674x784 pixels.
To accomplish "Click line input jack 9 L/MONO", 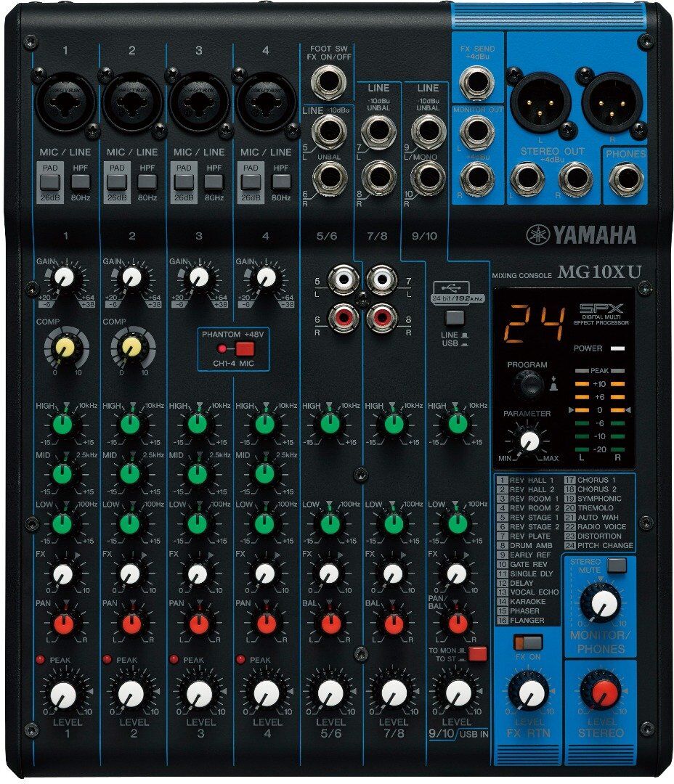I will click(429, 131).
